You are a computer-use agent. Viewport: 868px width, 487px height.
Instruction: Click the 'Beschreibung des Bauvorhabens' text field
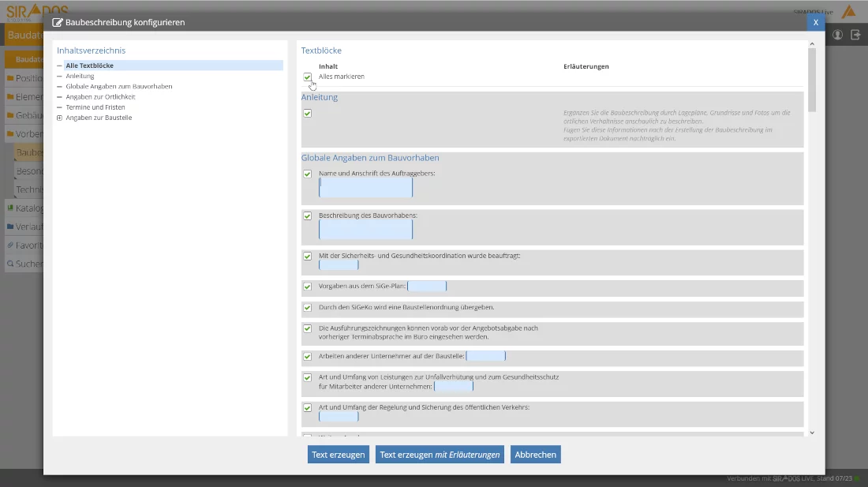pos(365,230)
